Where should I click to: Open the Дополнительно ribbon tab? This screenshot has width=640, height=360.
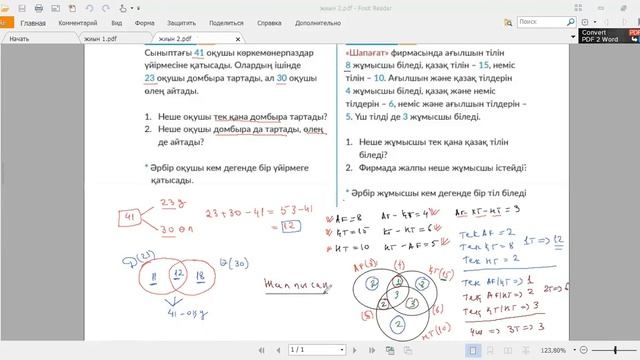click(x=318, y=23)
